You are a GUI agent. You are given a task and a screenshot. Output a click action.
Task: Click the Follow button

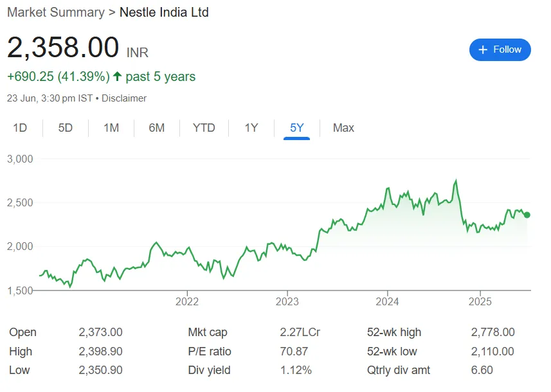(500, 49)
